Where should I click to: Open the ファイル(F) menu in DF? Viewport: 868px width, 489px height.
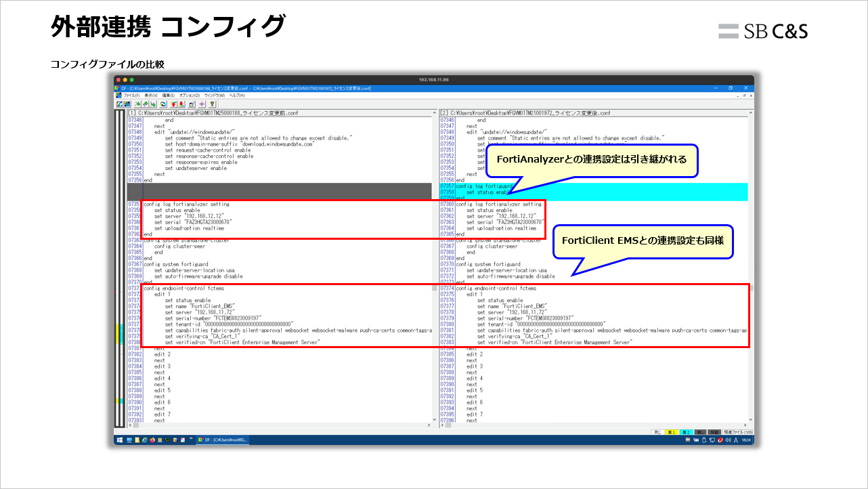(131, 95)
